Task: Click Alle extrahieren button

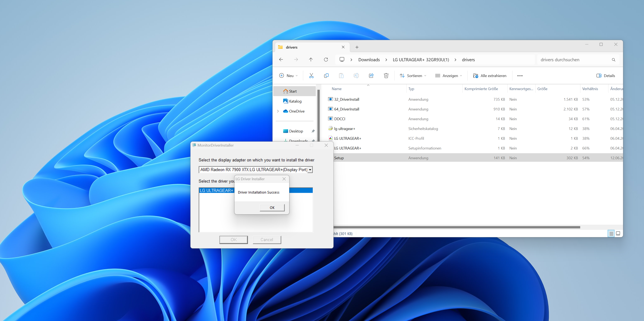Action: 490,76
